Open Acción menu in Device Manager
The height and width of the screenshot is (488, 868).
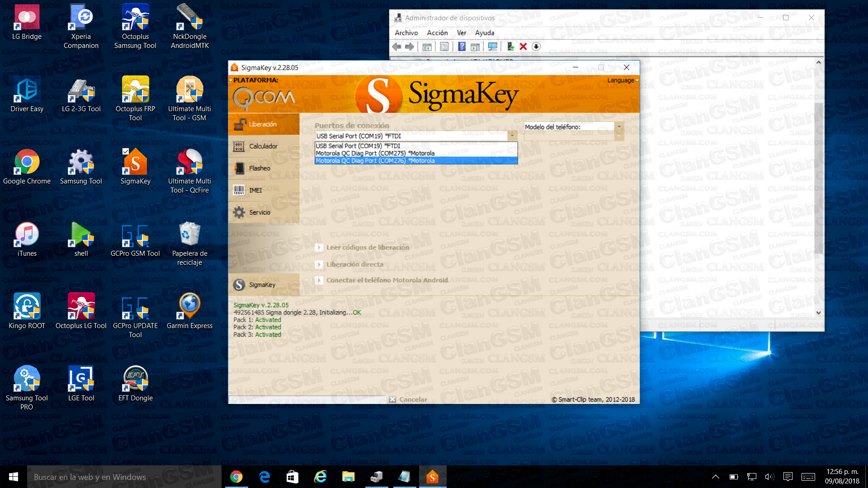point(437,33)
